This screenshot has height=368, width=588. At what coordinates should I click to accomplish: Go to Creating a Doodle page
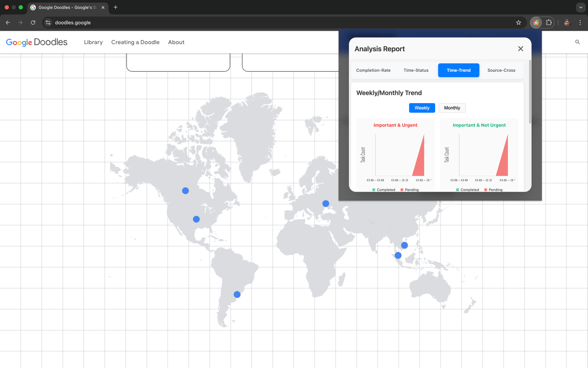[x=136, y=42]
